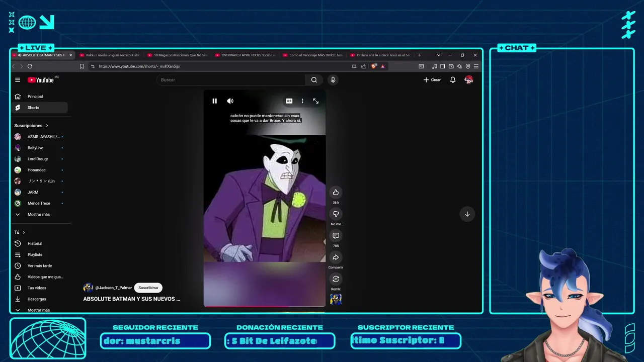The image size is (644, 362).
Task: Expand Mostrar más under subscriptions
Action: point(40,214)
